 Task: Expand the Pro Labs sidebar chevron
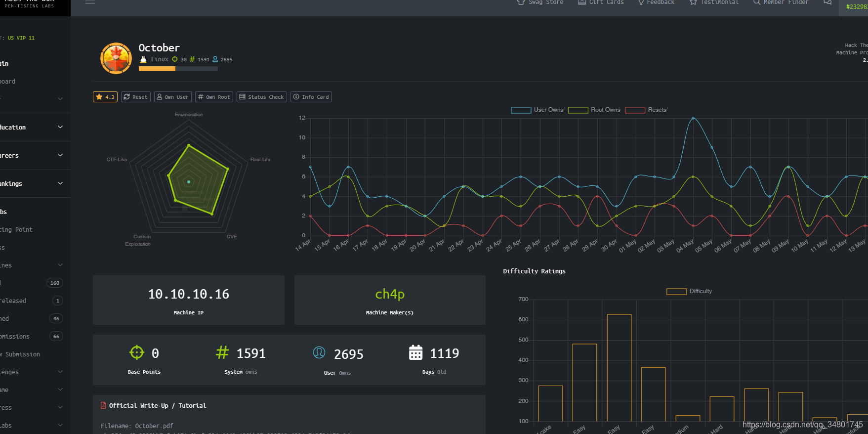[60, 425]
